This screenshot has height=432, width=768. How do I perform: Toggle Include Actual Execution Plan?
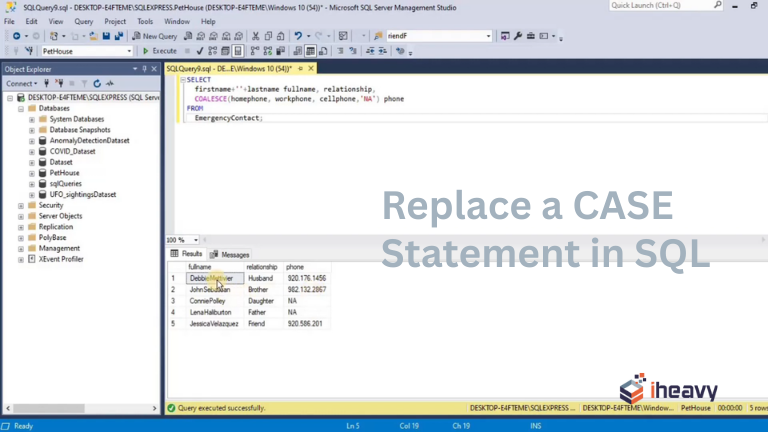[x=255, y=51]
